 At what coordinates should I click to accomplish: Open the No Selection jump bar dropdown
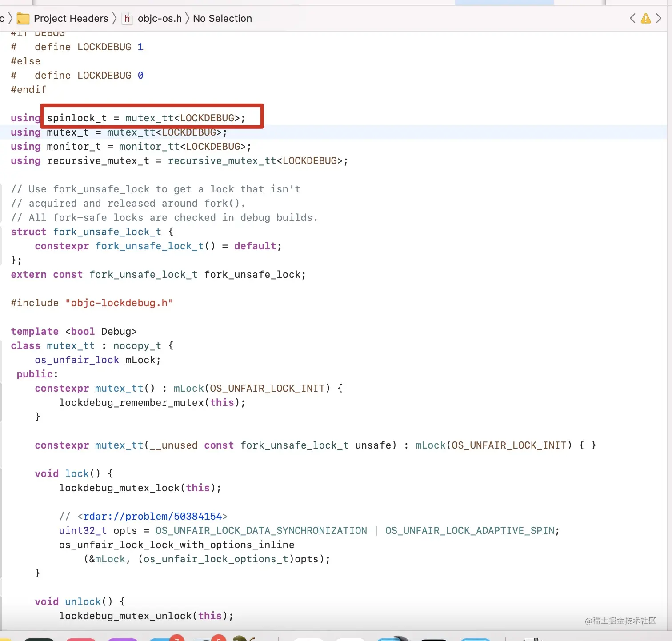pyautogui.click(x=222, y=18)
